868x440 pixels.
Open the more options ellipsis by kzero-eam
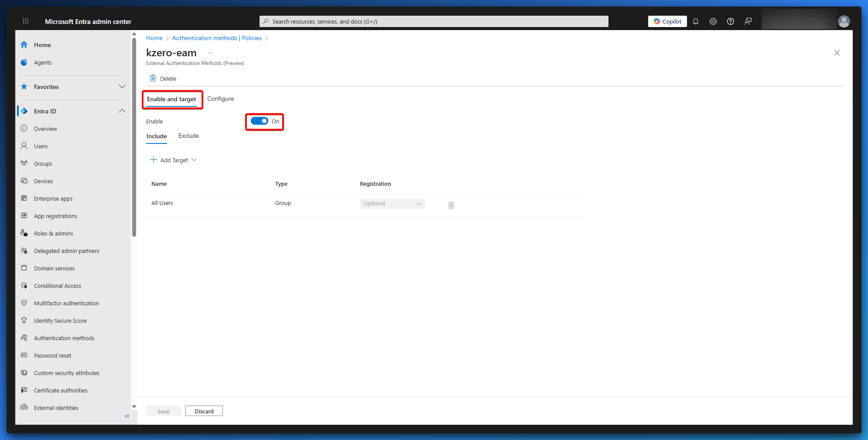[x=211, y=53]
